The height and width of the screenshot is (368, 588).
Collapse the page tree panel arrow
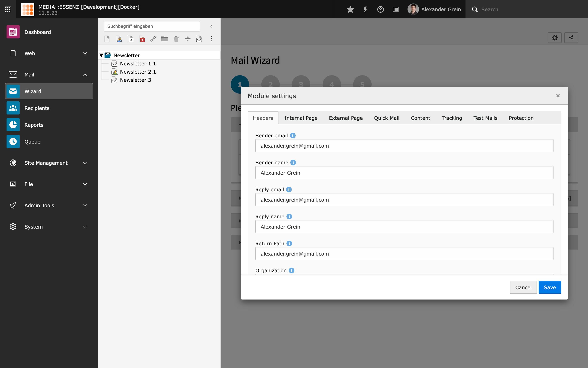211,26
